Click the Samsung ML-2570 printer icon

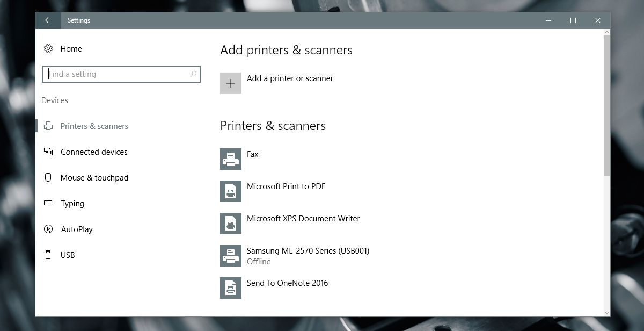pyautogui.click(x=231, y=256)
